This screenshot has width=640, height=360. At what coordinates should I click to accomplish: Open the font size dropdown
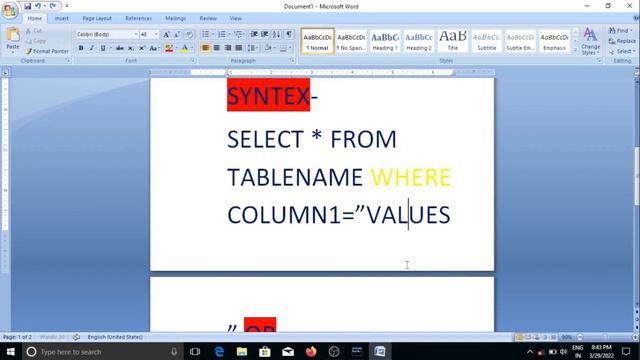[x=156, y=35]
